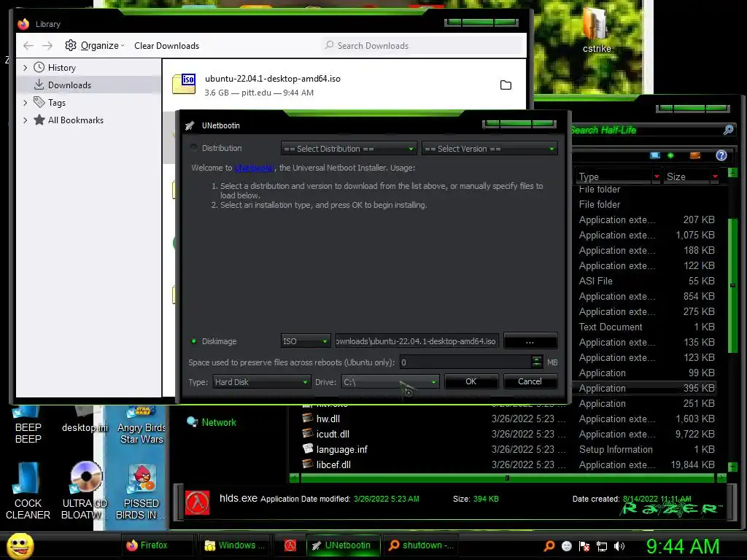Viewport: 747px width, 560px height.
Task: Expand the History tree item
Action: pyautogui.click(x=26, y=68)
